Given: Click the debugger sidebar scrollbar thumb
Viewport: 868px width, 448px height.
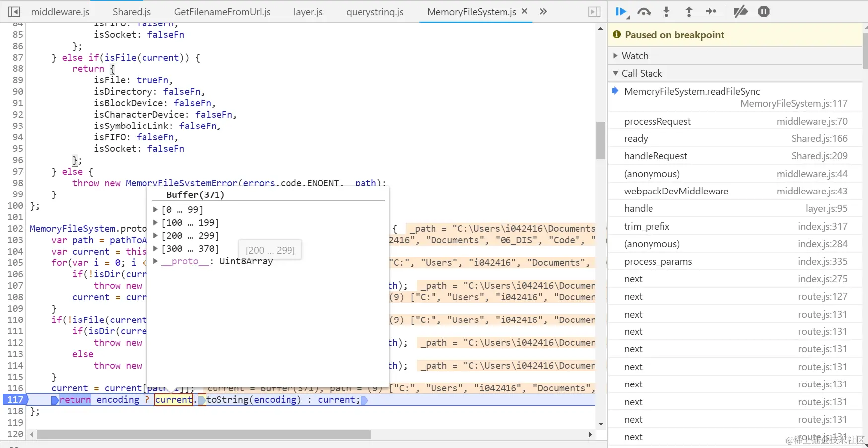Looking at the screenshot, I should click(865, 51).
